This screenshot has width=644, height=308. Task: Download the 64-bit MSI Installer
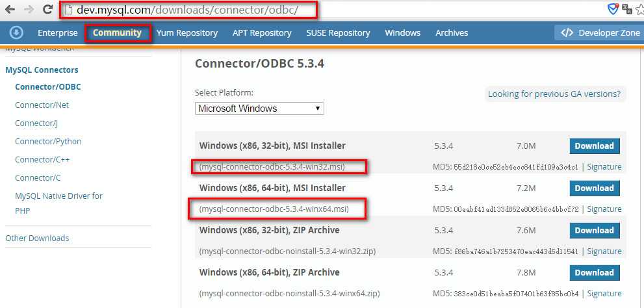click(x=595, y=188)
